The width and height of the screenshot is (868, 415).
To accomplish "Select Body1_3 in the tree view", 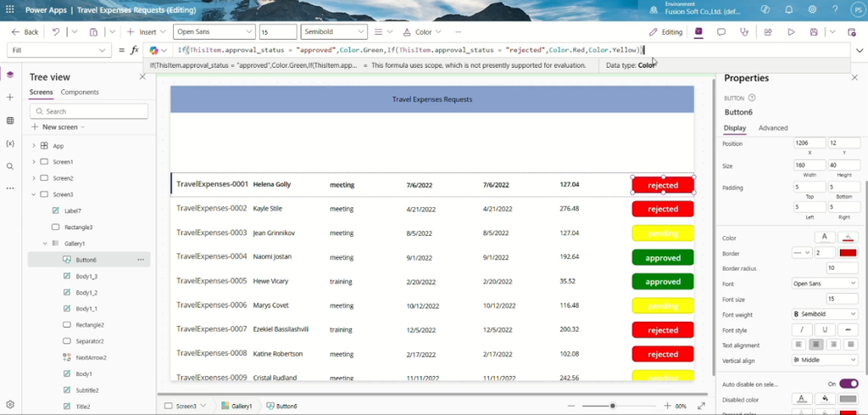I will tap(86, 276).
